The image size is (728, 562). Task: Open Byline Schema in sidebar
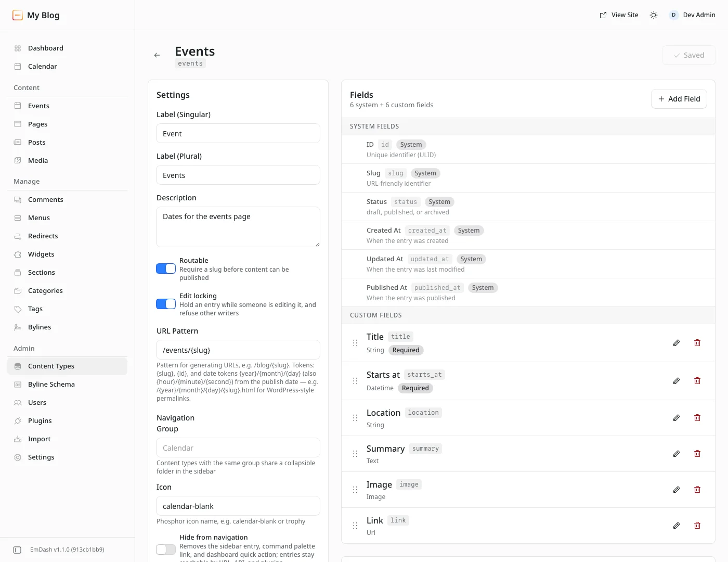[68, 385]
